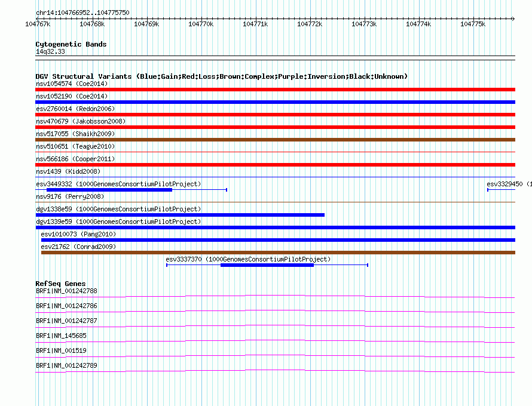Click the 104774k ruler tick label
The width and height of the screenshot is (532, 406).
[x=418, y=24]
